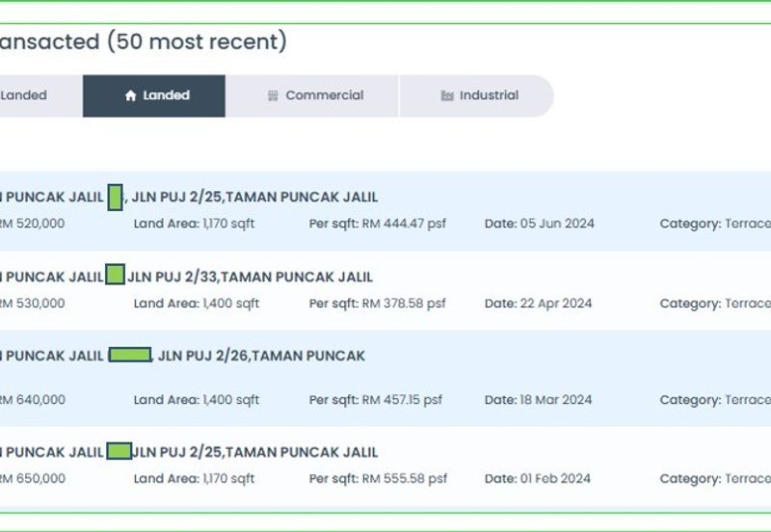Click Land Area in the 05 Jun 2024 row
Screen dimensions: 771x532
point(194,224)
